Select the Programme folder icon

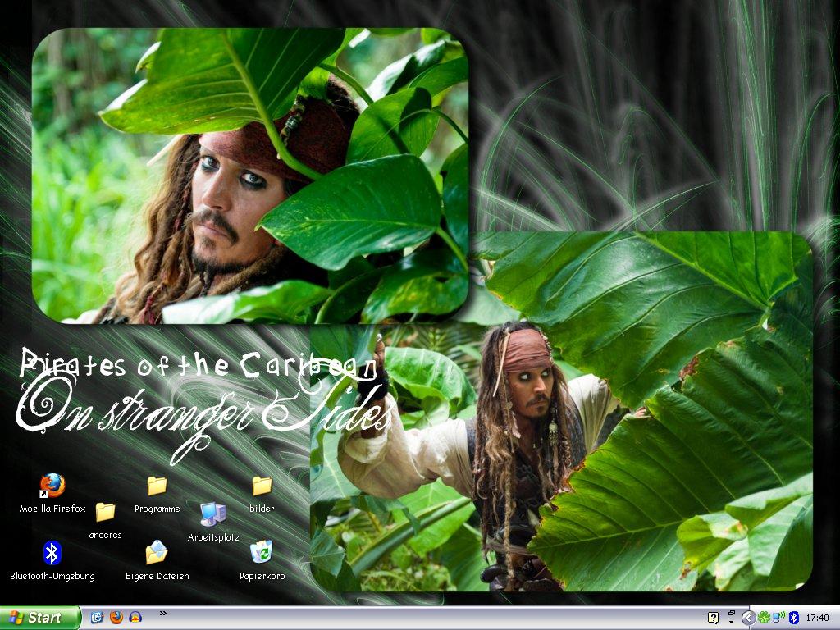[x=157, y=486]
